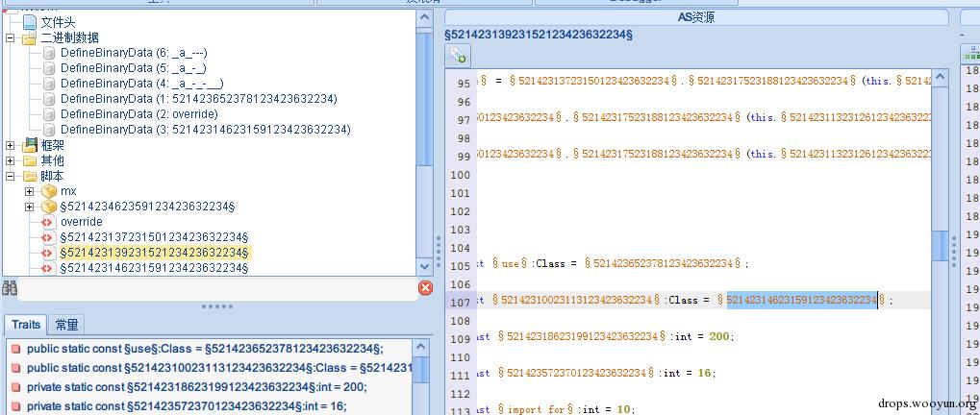Click icon of private const ...int = 16 trait
Image resolution: width=980 pixels, height=415 pixels.
point(15,406)
